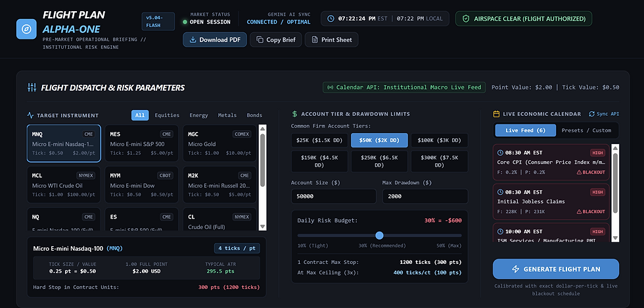Click the sliders icon beside Flight Dispatch title

click(x=32, y=88)
